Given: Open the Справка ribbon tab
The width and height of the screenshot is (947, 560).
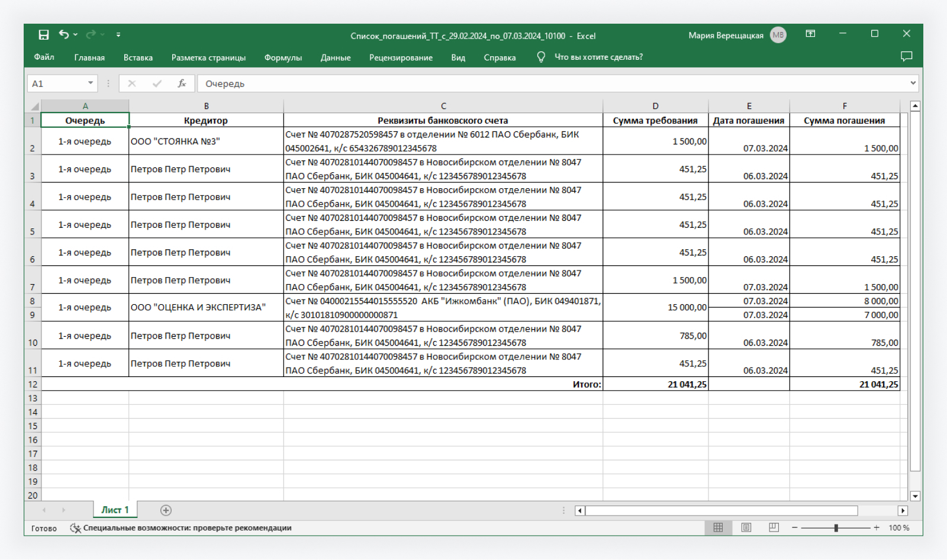Looking at the screenshot, I should point(500,57).
